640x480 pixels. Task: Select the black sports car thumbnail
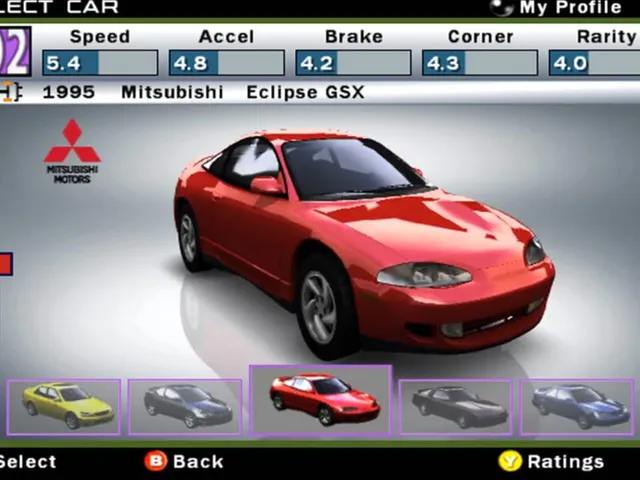[x=456, y=407]
